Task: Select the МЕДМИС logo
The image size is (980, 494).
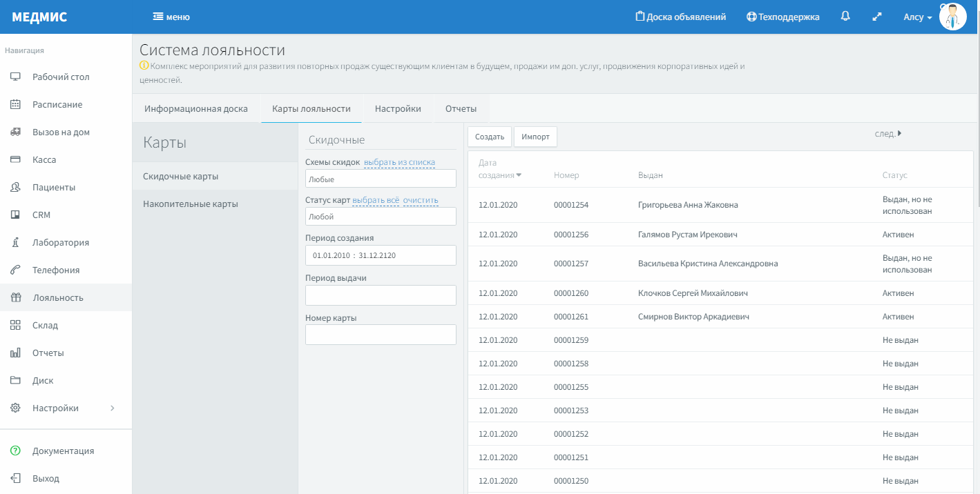Action: (39, 17)
